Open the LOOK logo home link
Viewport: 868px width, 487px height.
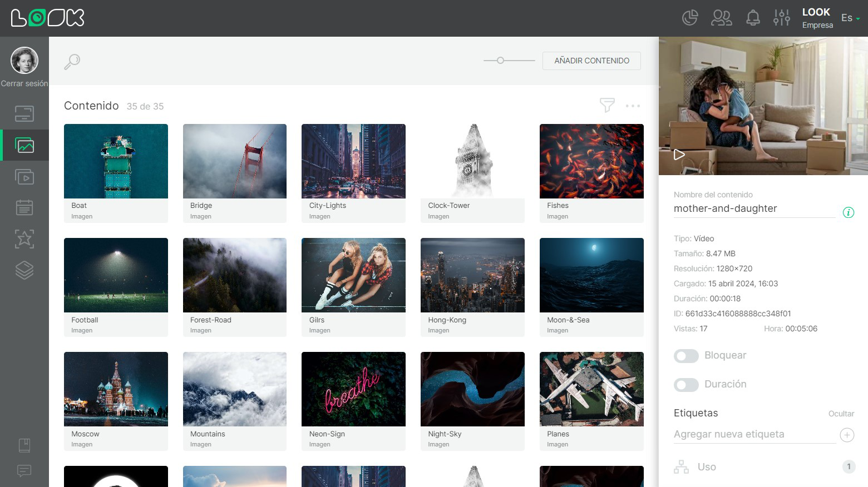(x=48, y=18)
